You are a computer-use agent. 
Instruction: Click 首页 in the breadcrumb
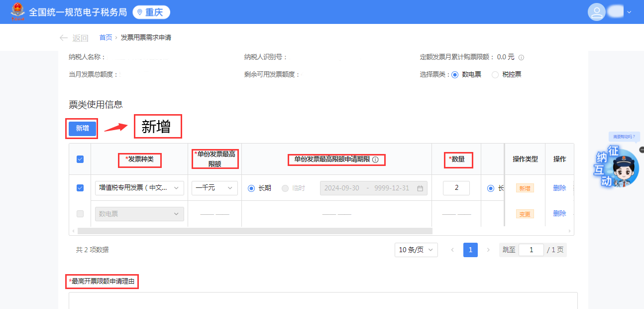coord(106,37)
